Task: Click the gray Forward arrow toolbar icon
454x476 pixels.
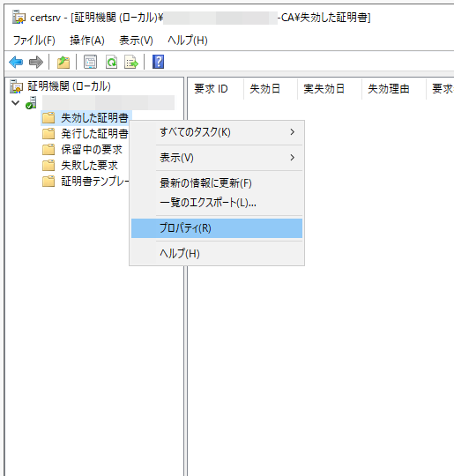Action: pos(36,63)
